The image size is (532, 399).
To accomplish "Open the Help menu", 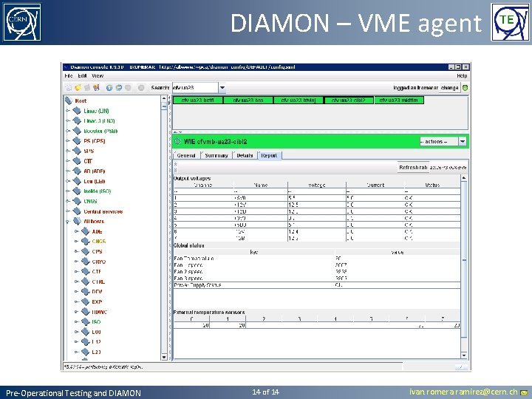I will (x=462, y=75).
